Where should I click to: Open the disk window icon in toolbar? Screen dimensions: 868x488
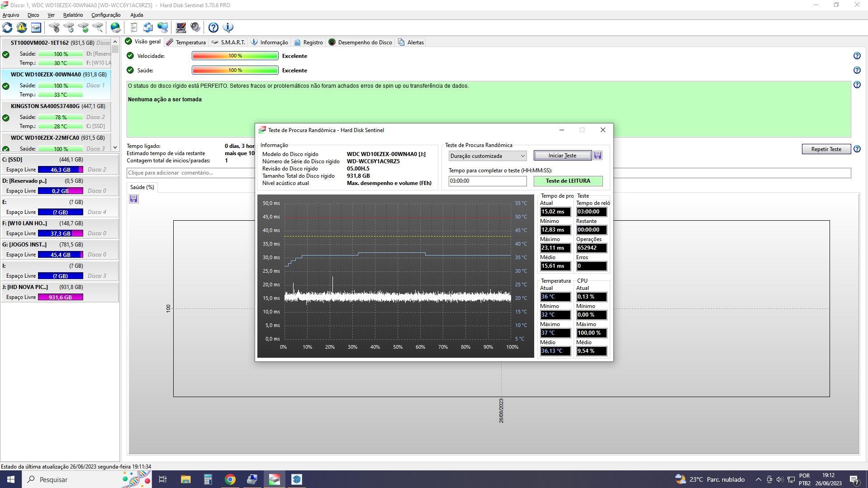[x=36, y=28]
